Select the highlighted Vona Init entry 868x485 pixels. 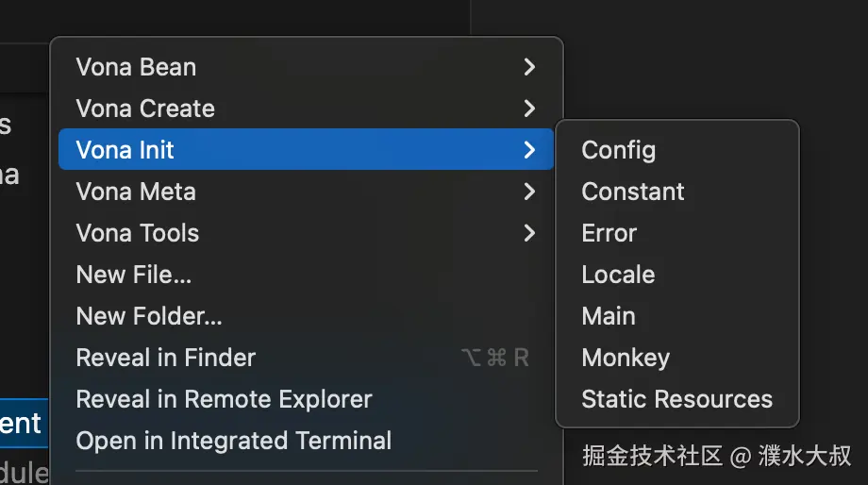(x=125, y=150)
